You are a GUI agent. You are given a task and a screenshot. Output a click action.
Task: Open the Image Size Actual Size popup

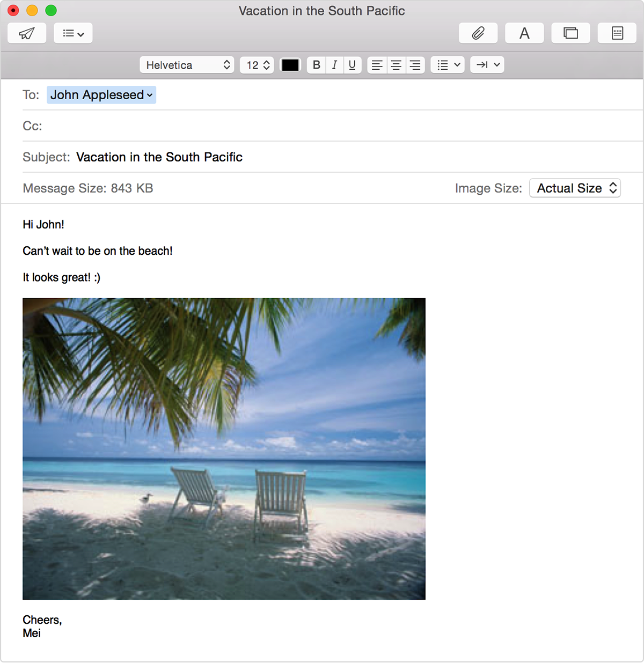coord(575,188)
